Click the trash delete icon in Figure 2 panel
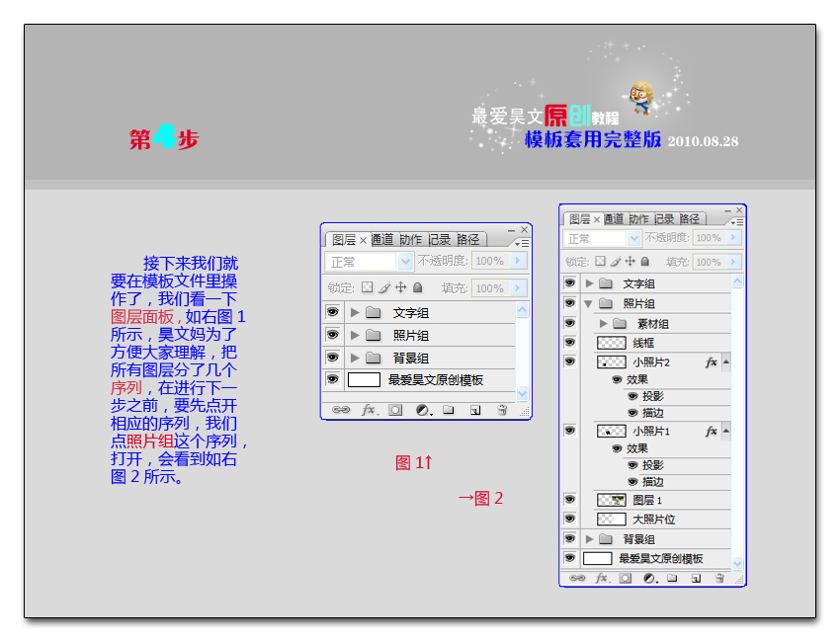840x642 pixels. click(x=719, y=578)
